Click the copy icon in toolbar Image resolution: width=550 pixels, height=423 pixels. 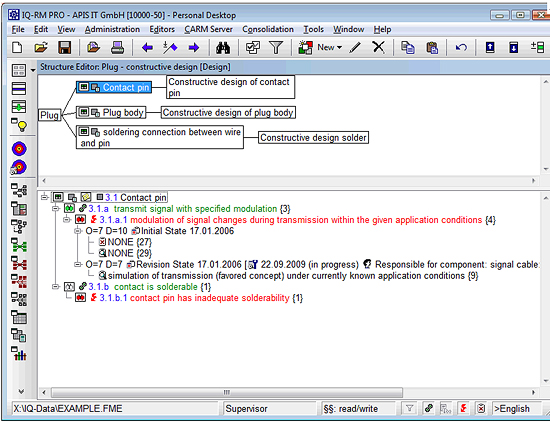pyautogui.click(x=408, y=47)
